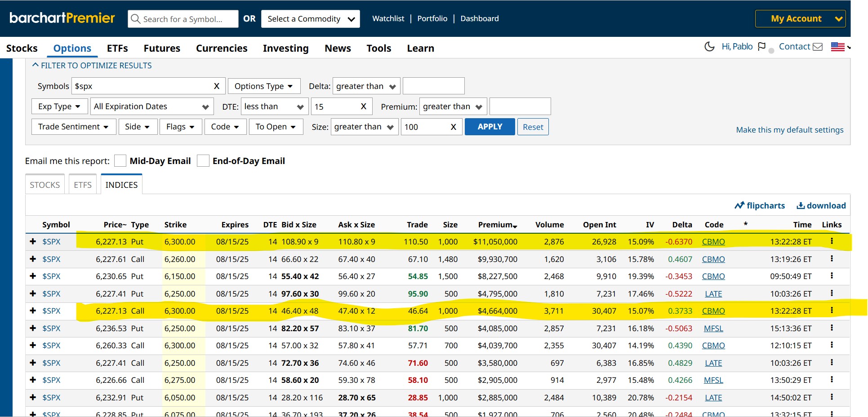
Task: Switch to the ETFS tab
Action: pos(83,185)
